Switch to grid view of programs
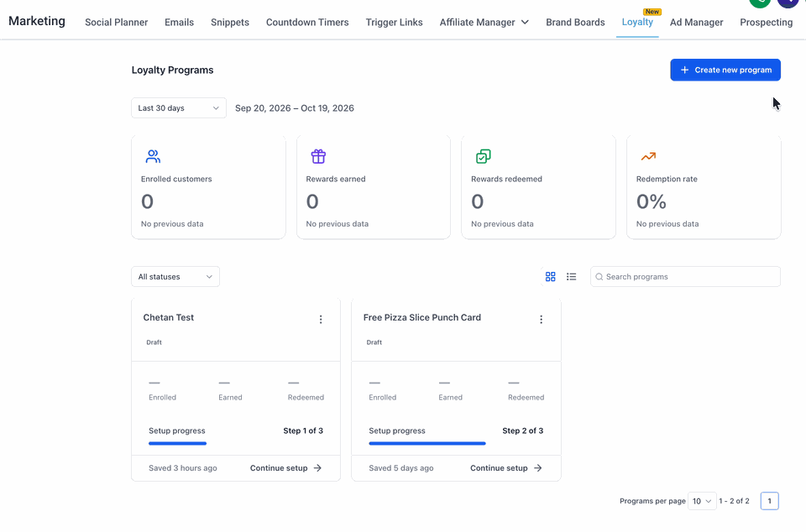This screenshot has height=532, width=806. pos(550,277)
